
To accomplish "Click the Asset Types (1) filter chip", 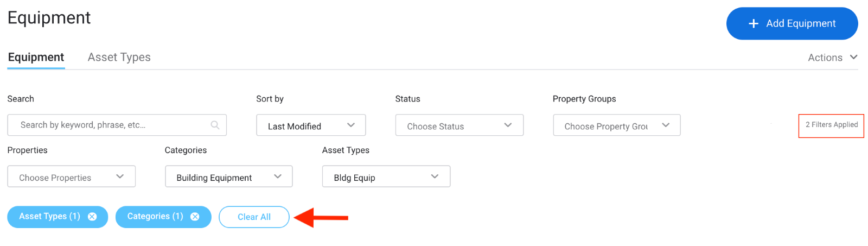I will tap(49, 217).
